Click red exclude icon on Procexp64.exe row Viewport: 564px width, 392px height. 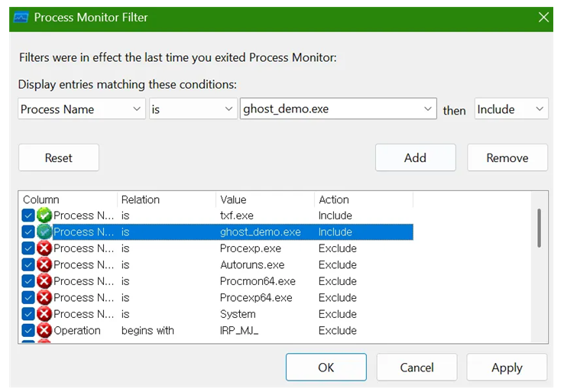44,298
